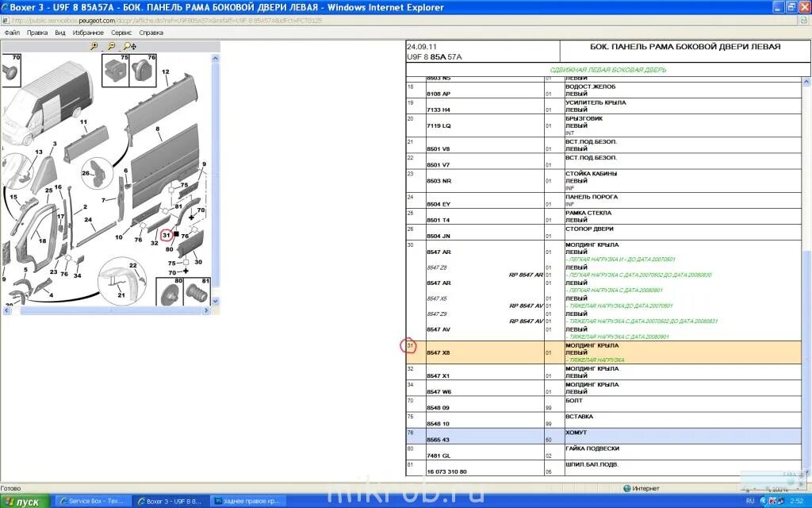Image resolution: width=812 pixels, height=508 pixels.
Task: Click callout 8 on side panel
Action: (158, 129)
